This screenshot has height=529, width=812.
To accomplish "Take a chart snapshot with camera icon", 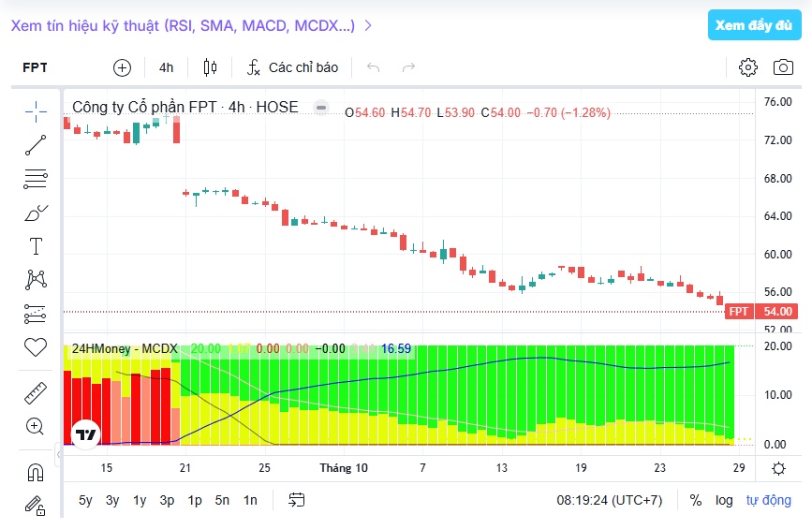I will (x=783, y=67).
